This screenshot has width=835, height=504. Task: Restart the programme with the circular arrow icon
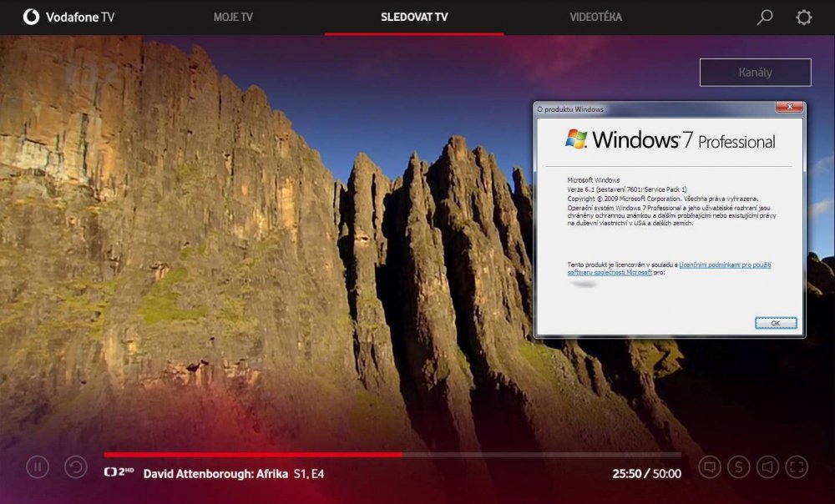pyautogui.click(x=76, y=467)
